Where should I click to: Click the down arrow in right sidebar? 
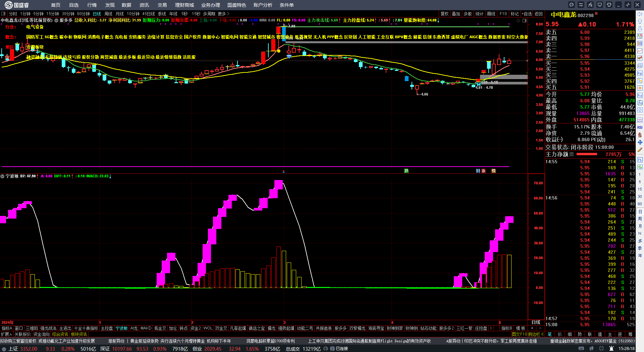click(x=640, y=29)
